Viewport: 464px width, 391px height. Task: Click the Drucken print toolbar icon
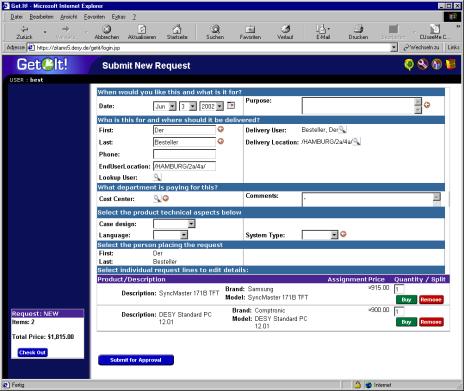point(358,32)
